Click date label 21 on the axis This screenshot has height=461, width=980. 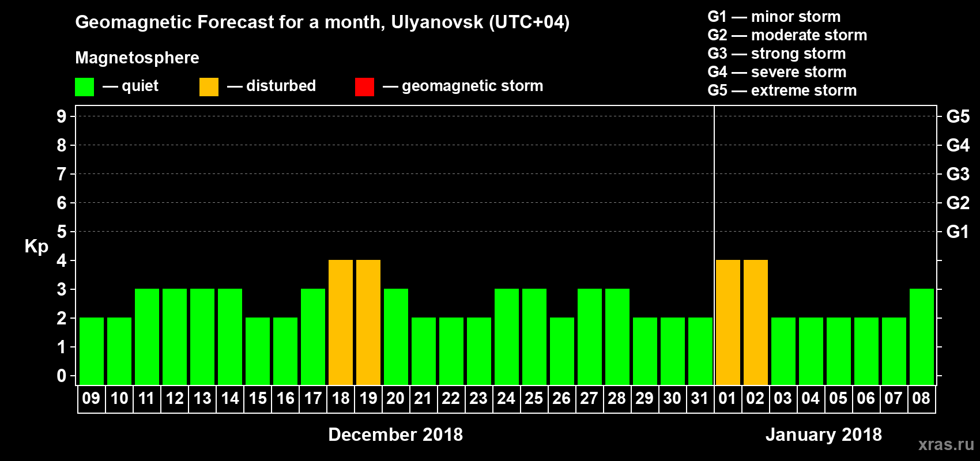point(423,398)
